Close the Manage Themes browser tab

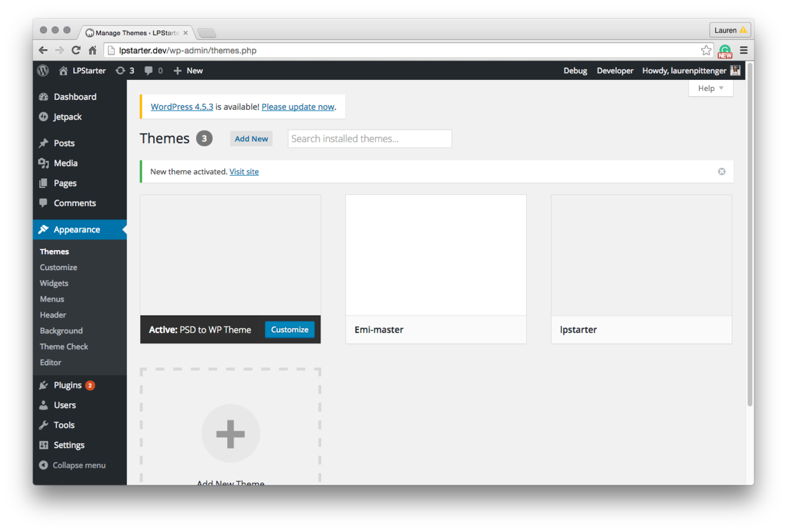(x=186, y=33)
